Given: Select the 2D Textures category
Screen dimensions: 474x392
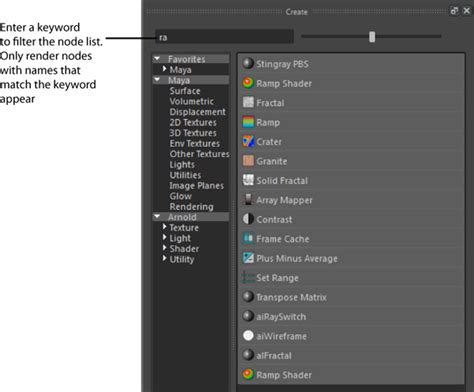Looking at the screenshot, I should 193,122.
